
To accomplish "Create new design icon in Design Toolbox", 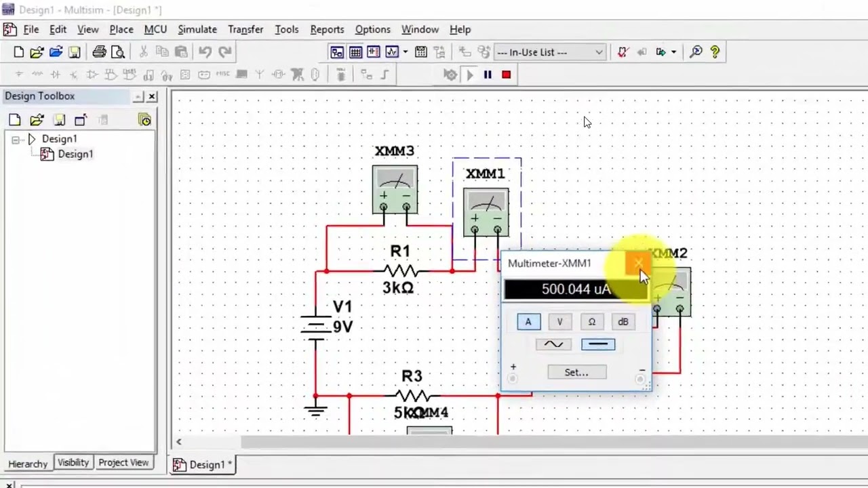I will (x=15, y=120).
